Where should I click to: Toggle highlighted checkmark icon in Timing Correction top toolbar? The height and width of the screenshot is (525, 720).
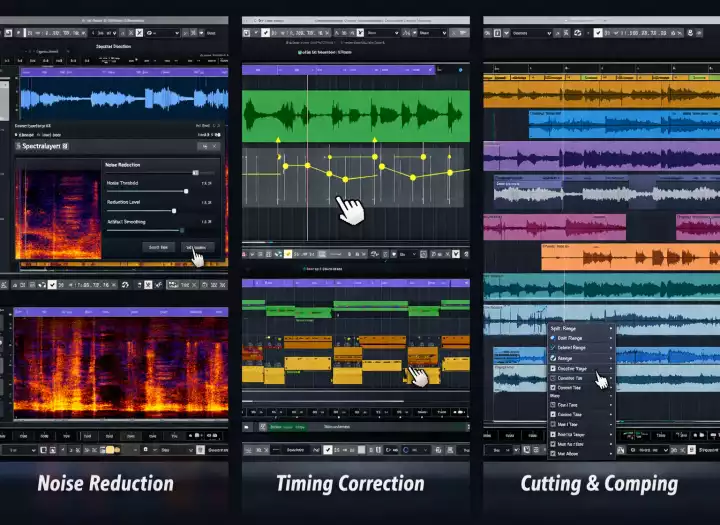265,33
